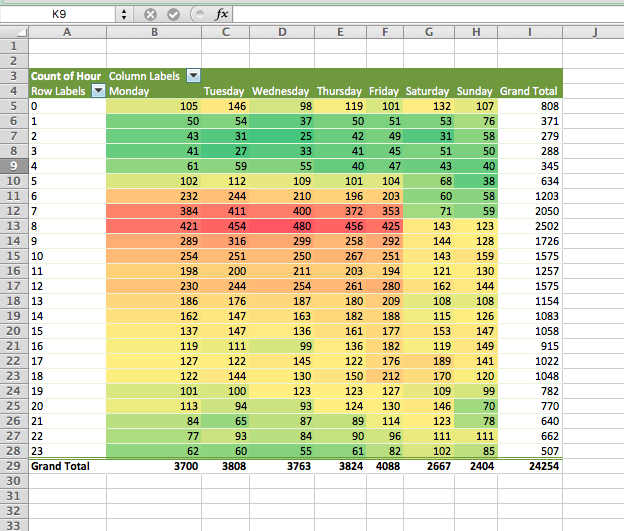Open the Row Labels filter dropdown
The height and width of the screenshot is (531, 624).
(98, 91)
